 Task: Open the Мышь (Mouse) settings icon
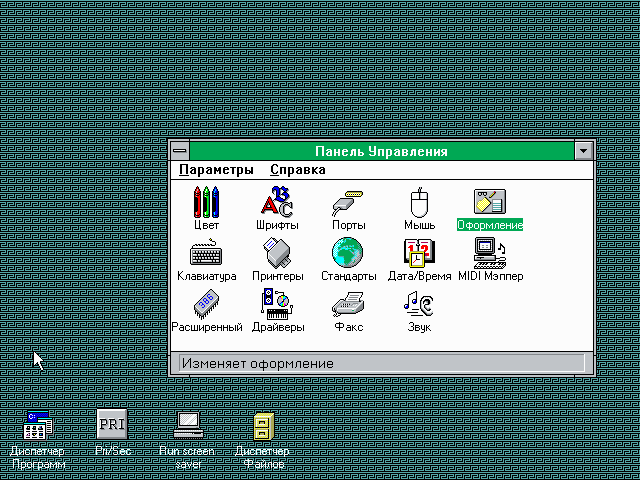click(x=419, y=203)
